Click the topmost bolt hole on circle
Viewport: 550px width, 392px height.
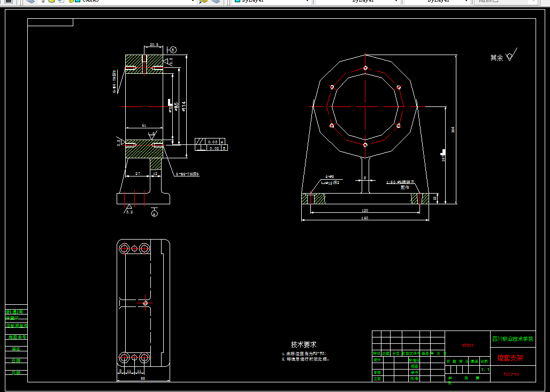click(x=365, y=68)
